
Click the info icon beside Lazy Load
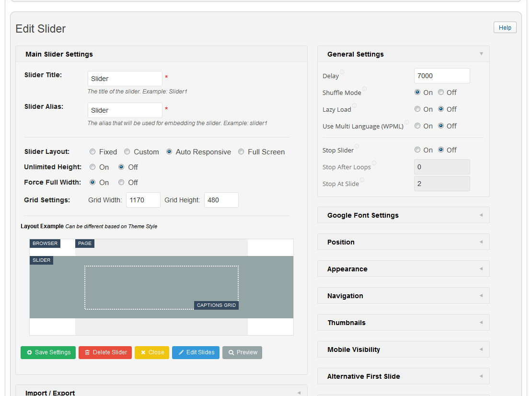pyautogui.click(x=354, y=106)
